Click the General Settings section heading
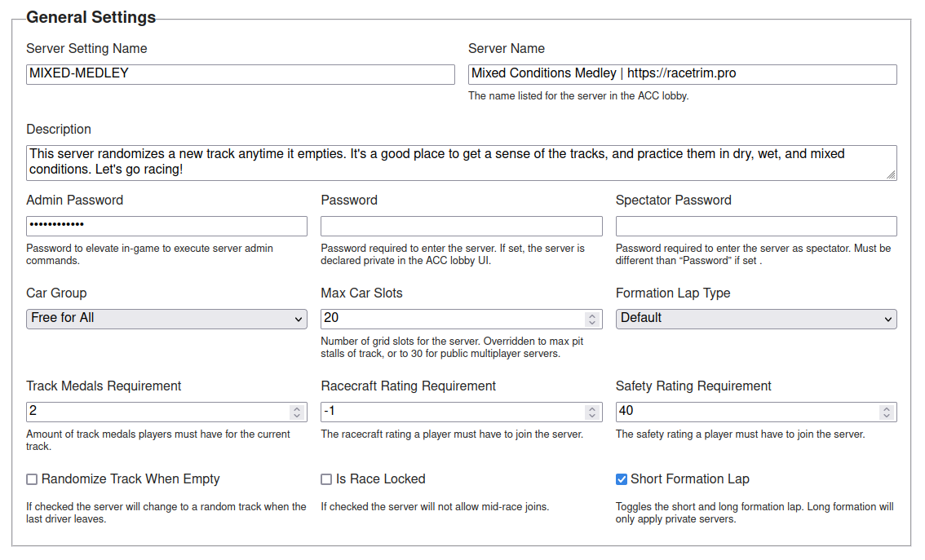Screen dimensions: 925x560 coord(91,16)
